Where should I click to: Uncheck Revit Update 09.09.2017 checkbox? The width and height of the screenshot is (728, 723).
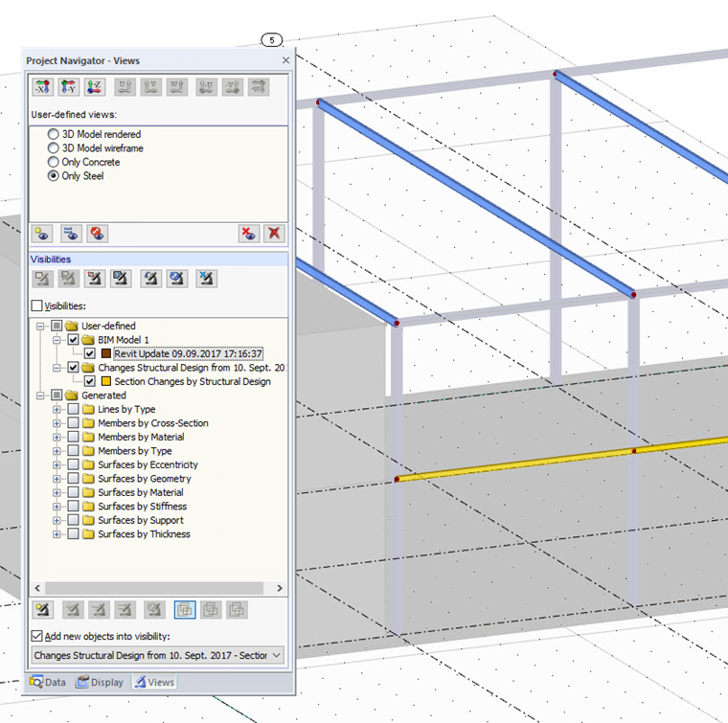coord(90,353)
